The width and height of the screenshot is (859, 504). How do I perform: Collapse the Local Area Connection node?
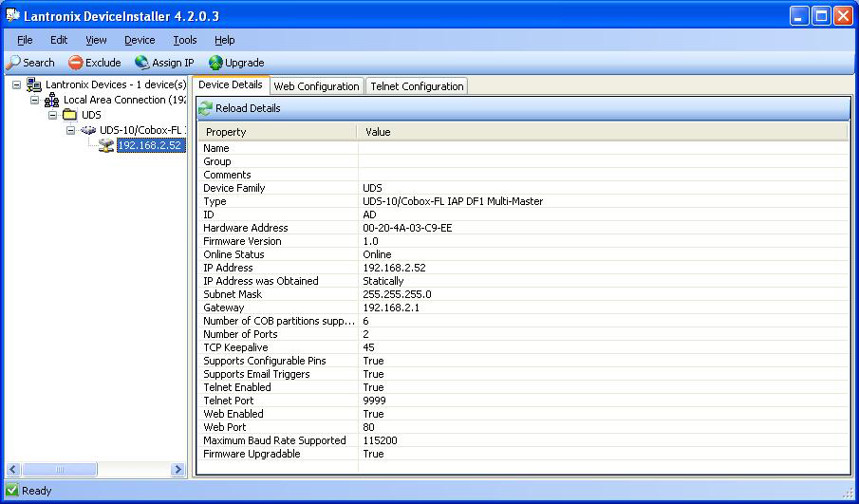point(34,101)
